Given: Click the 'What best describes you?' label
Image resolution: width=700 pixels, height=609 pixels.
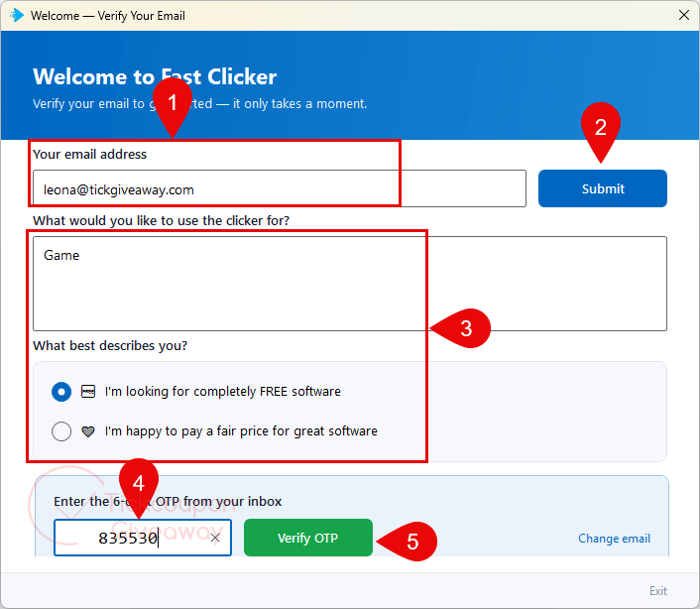Looking at the screenshot, I should tap(110, 345).
